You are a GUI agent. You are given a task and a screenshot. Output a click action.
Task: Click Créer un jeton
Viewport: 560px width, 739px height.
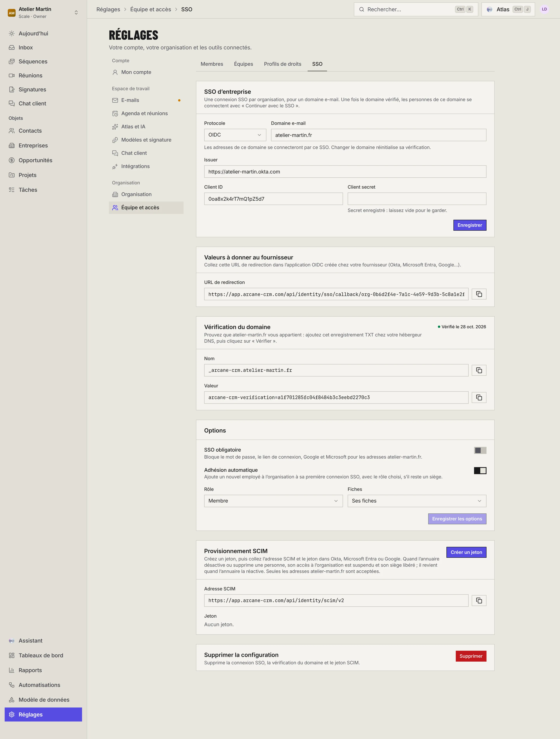pos(466,552)
